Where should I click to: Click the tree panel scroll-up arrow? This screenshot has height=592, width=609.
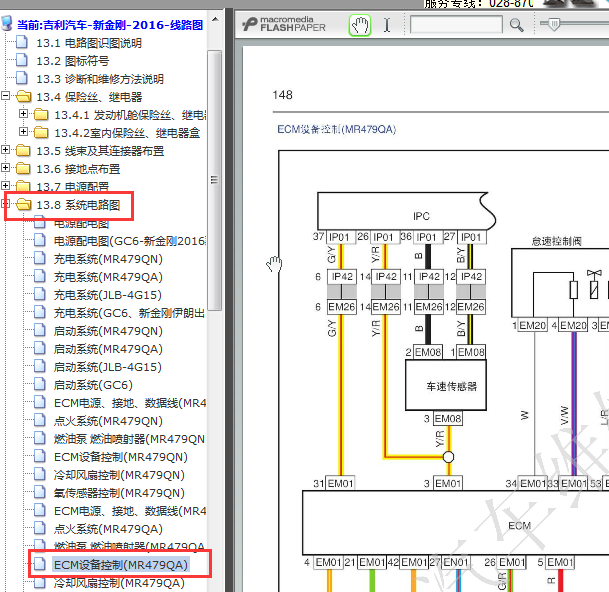(214, 19)
